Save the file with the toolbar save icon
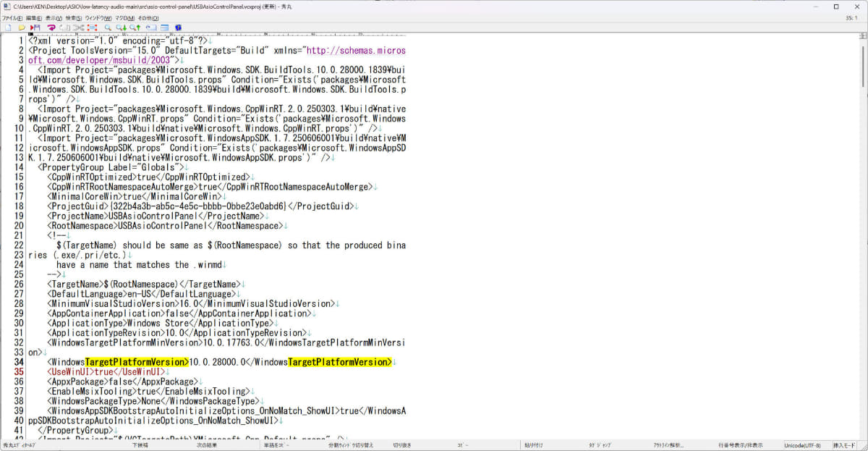The image size is (868, 451). click(35, 28)
